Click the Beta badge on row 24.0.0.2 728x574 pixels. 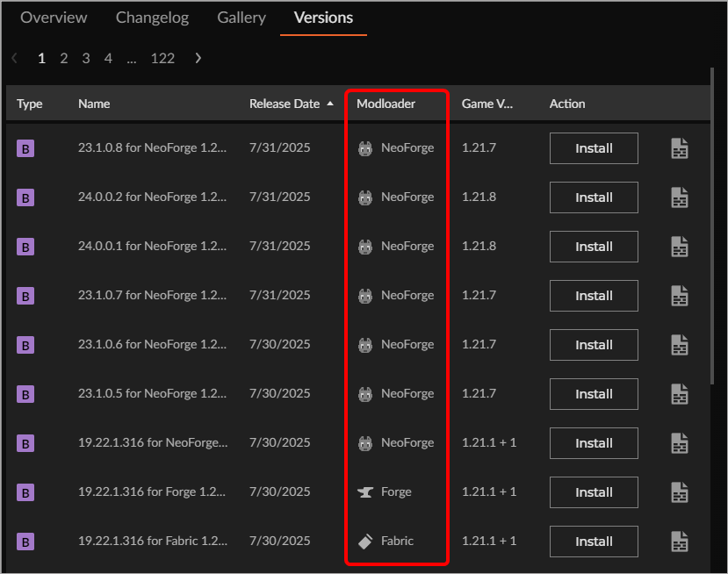tap(25, 198)
